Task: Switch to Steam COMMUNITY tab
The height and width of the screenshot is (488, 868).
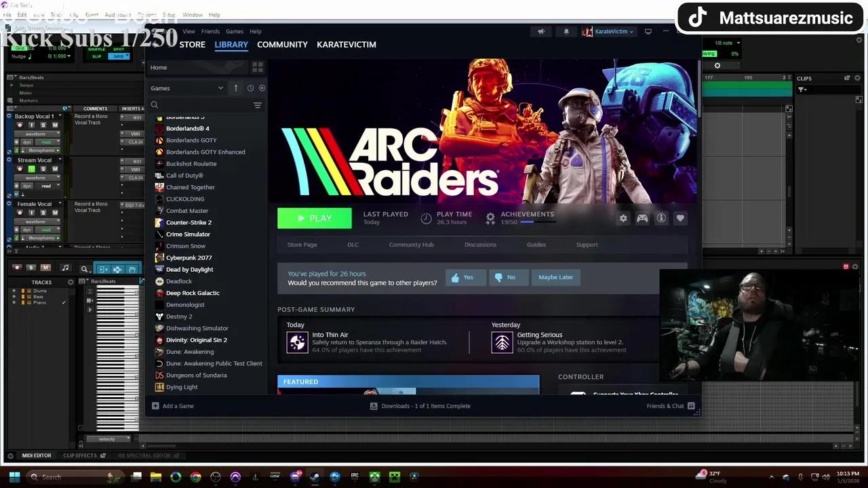Action: click(x=282, y=45)
